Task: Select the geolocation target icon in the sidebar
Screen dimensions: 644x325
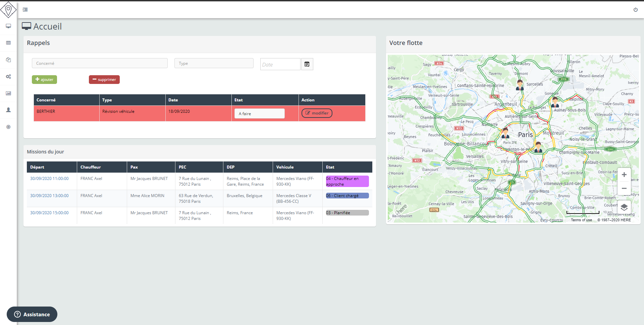Action: (x=8, y=127)
